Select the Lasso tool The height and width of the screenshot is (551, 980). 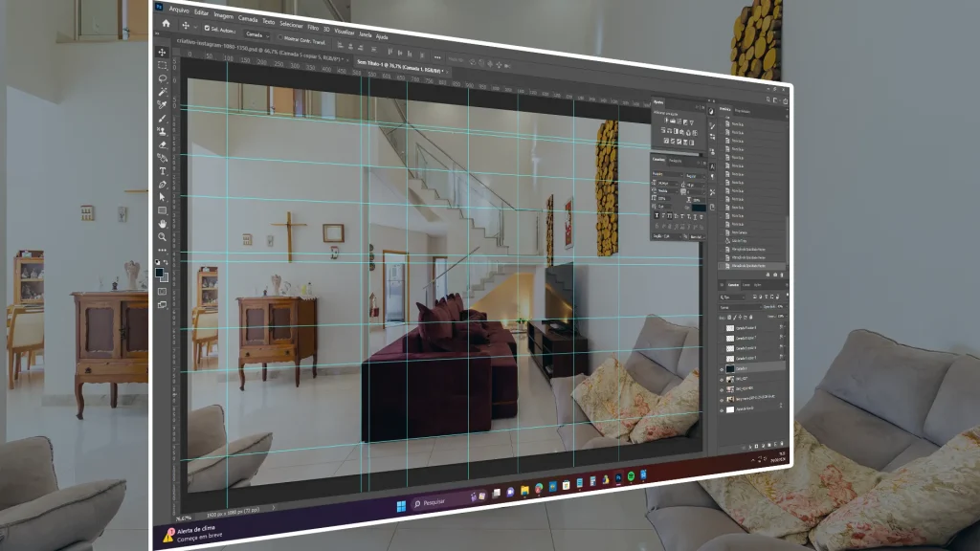[163, 78]
